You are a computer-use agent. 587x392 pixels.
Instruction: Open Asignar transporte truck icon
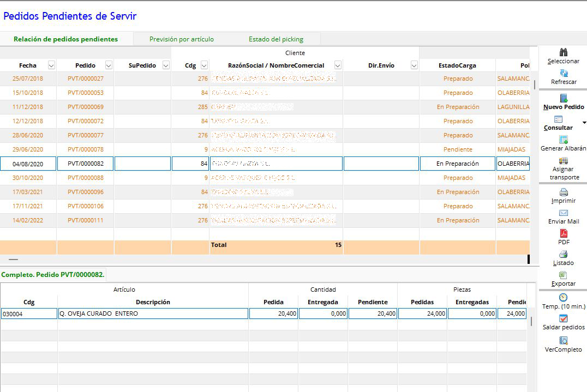pyautogui.click(x=564, y=161)
